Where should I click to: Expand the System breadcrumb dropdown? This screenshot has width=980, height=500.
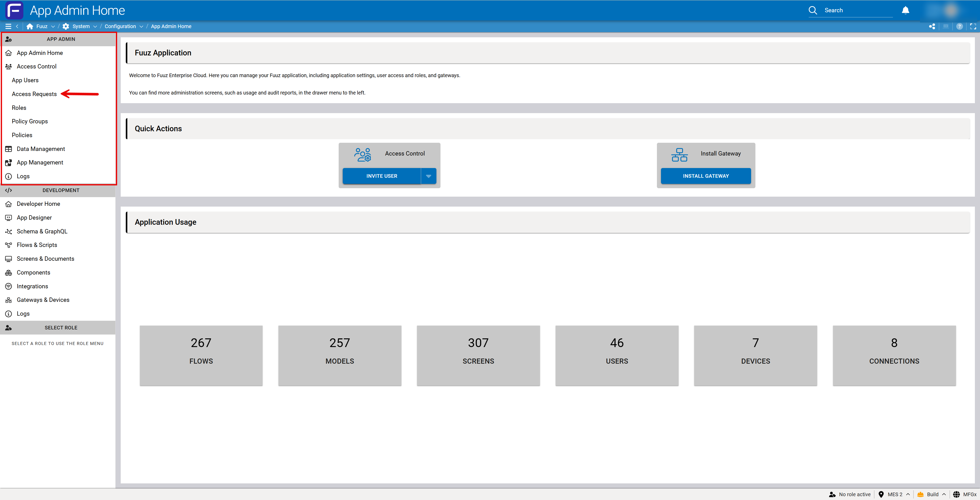[x=95, y=26]
